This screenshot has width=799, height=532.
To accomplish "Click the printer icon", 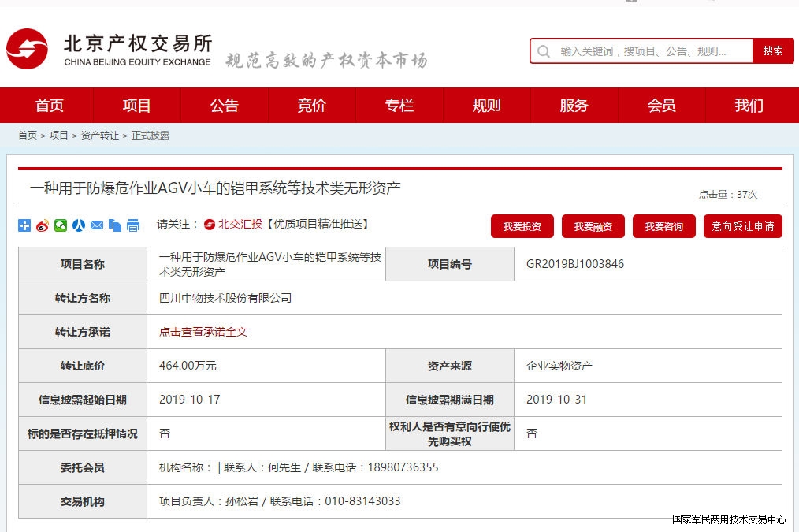I will [x=133, y=225].
